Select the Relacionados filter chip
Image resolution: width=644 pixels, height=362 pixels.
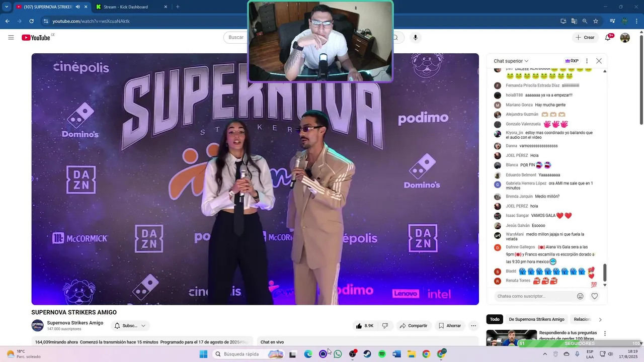[x=583, y=319]
